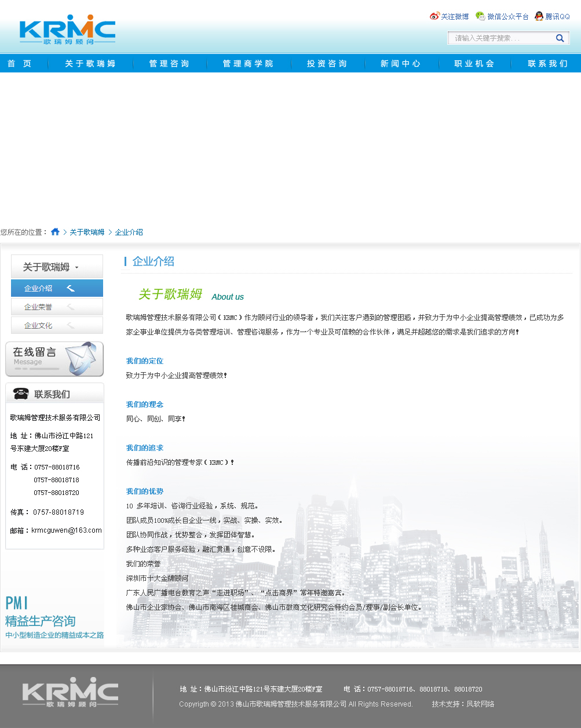The image size is (581, 728).
Task: Click the PMI 精益生产咨询 banner
Action: [x=54, y=618]
